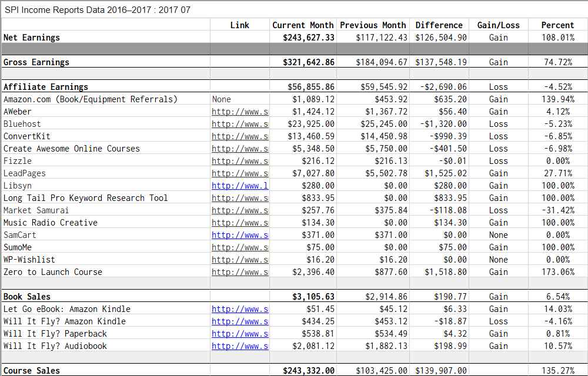Select the Gain/Loss column header
588x376 pixels.
499,25
